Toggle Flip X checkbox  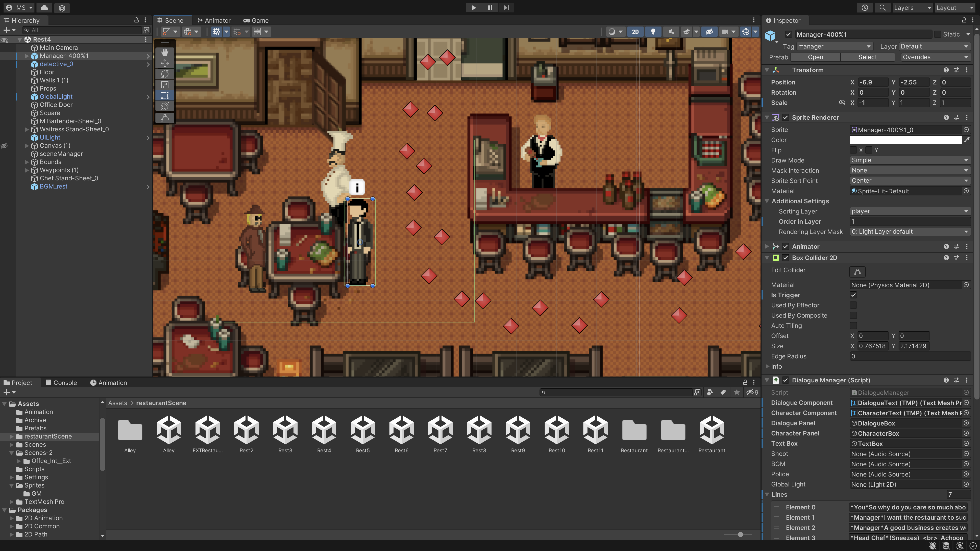click(x=854, y=150)
